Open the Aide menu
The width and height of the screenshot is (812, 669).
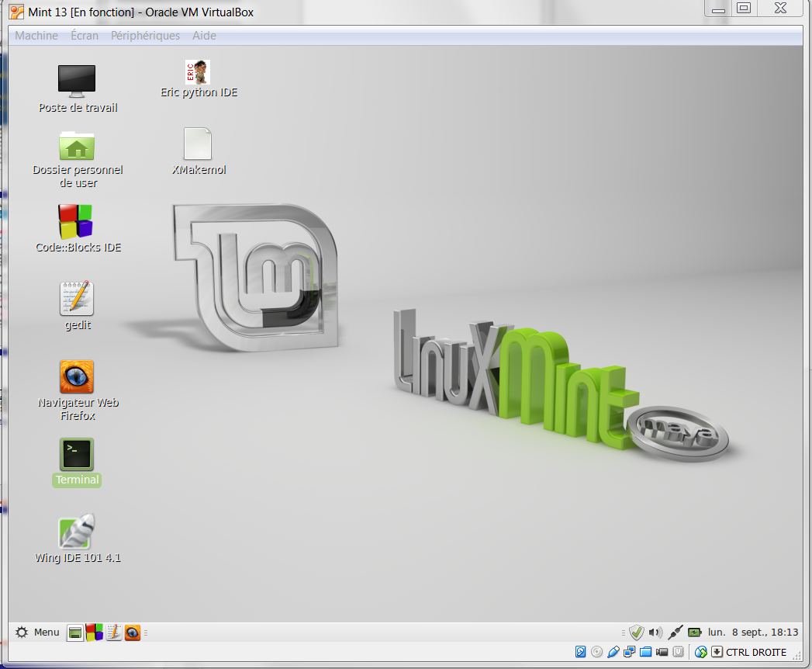(x=204, y=36)
